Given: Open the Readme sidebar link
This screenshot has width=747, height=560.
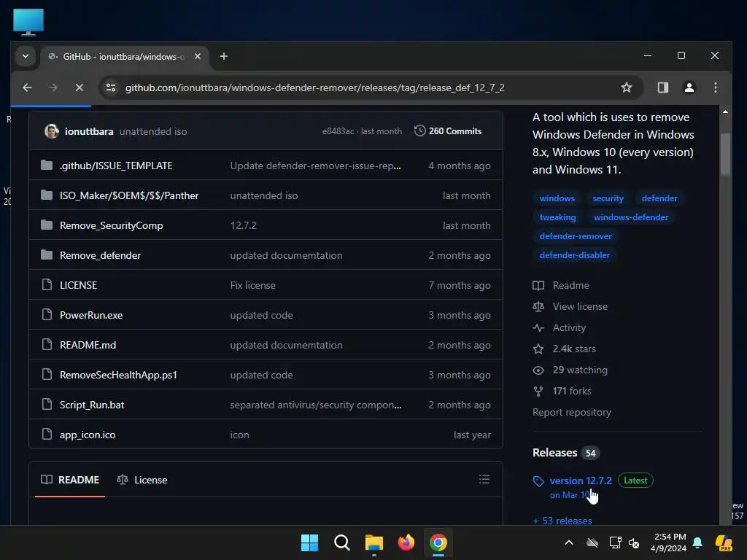Looking at the screenshot, I should (x=561, y=286).
